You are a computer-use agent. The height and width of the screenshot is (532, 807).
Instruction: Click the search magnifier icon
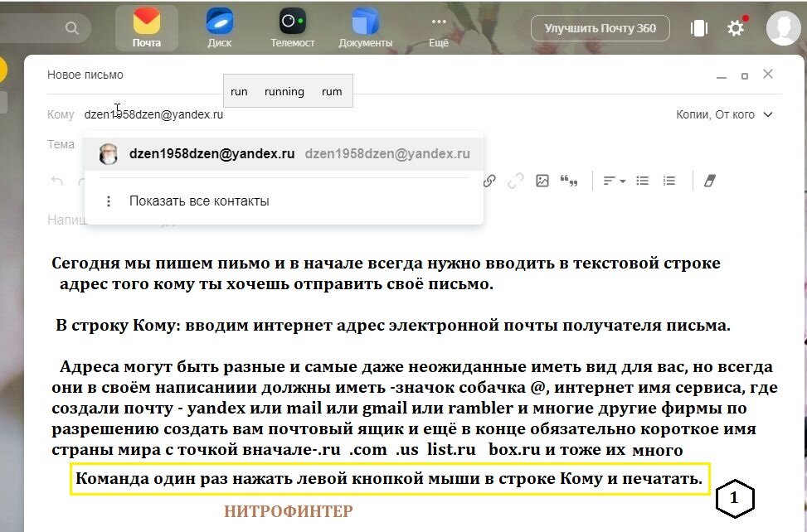coord(72,27)
